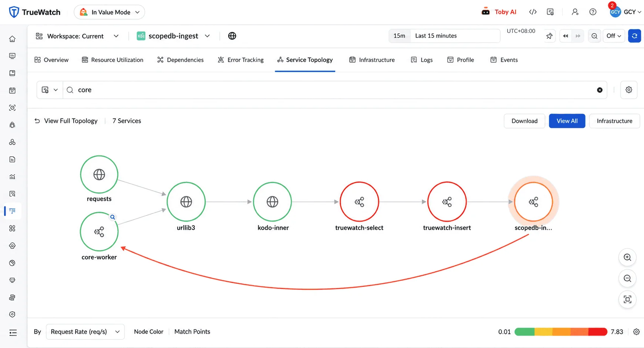
Task: Zoom out on the topology graph
Action: (x=627, y=279)
